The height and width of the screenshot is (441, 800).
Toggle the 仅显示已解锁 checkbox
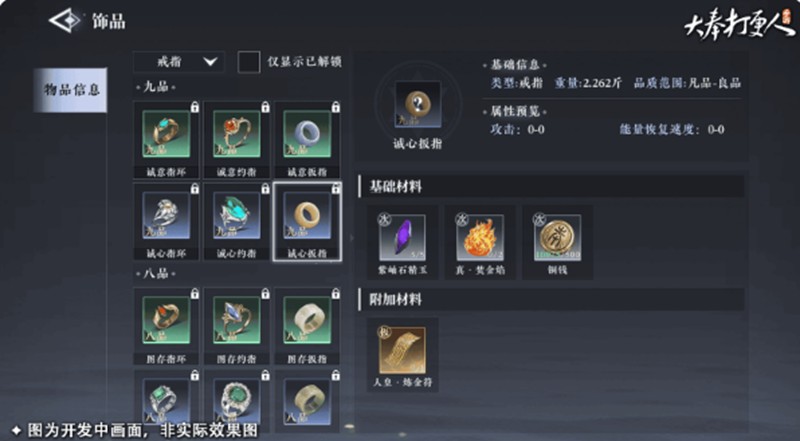[x=249, y=62]
